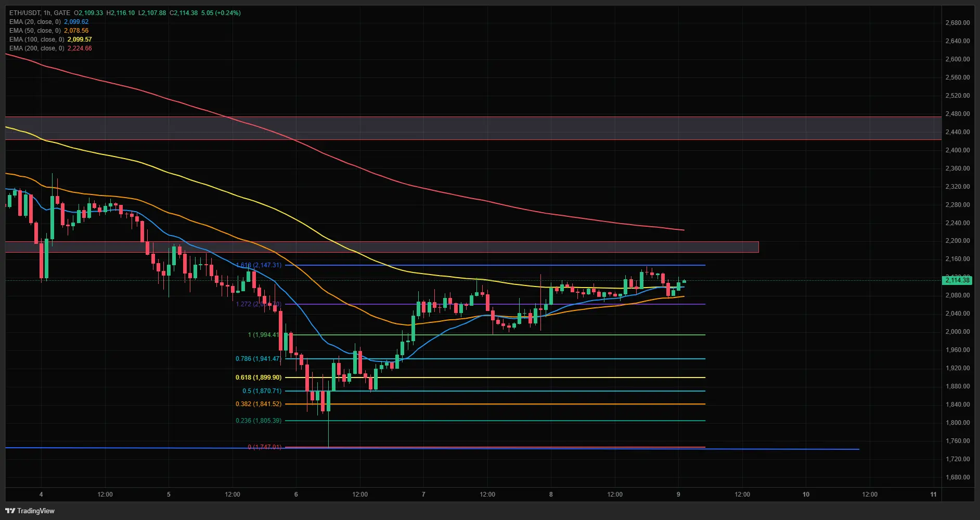Viewport: 980px width, 520px height.
Task: Click the 1,880.00 price axis label
Action: pos(957,386)
